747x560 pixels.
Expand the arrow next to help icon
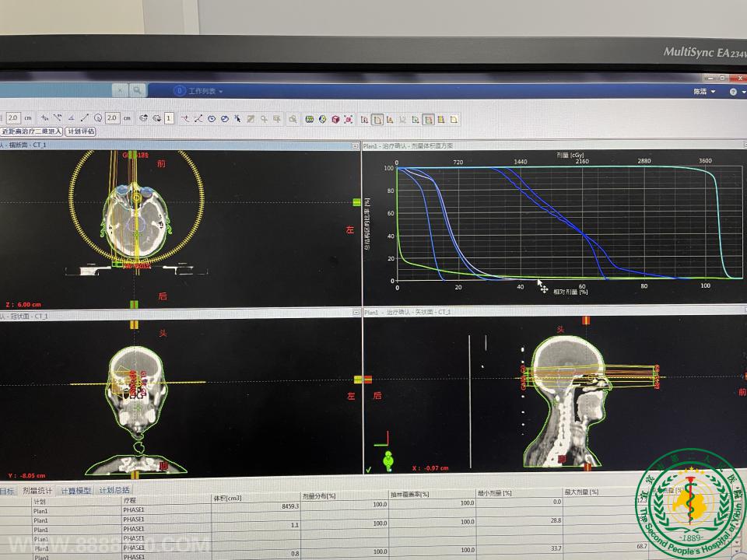pyautogui.click(x=742, y=92)
